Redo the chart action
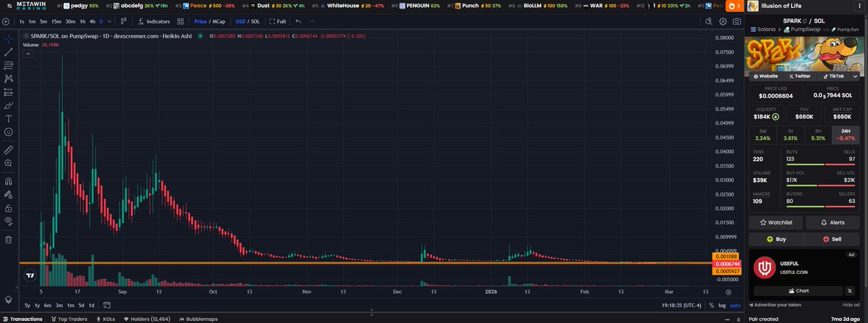This screenshot has width=868, height=323. click(x=312, y=22)
